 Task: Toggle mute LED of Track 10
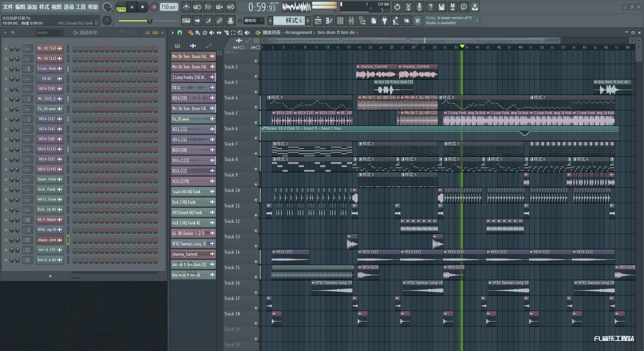[256, 200]
